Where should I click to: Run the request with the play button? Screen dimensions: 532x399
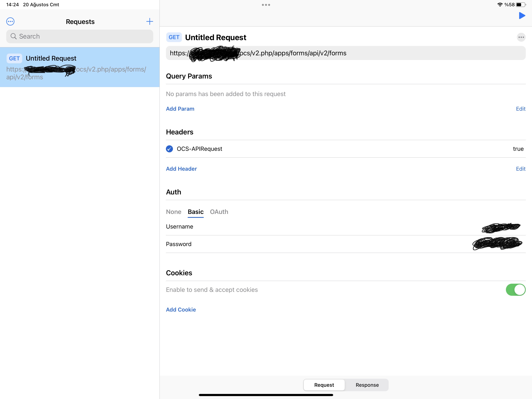point(522,16)
